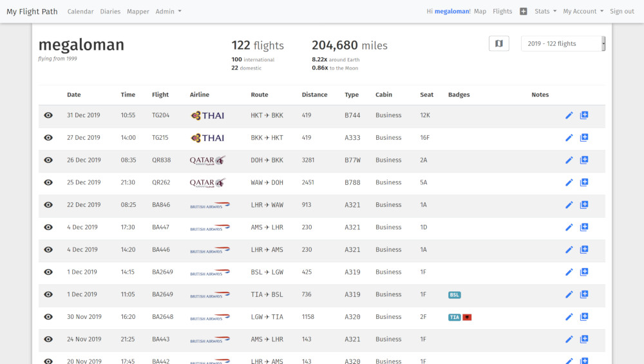Duplicate the TG215 flight entry
This screenshot has width=644, height=364.
click(584, 138)
